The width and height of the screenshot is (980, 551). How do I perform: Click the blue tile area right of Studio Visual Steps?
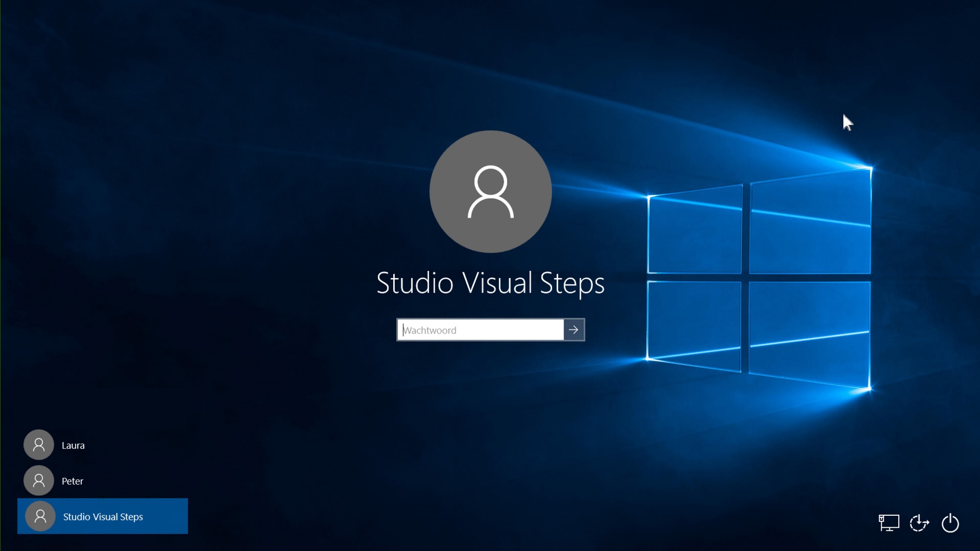coord(168,517)
